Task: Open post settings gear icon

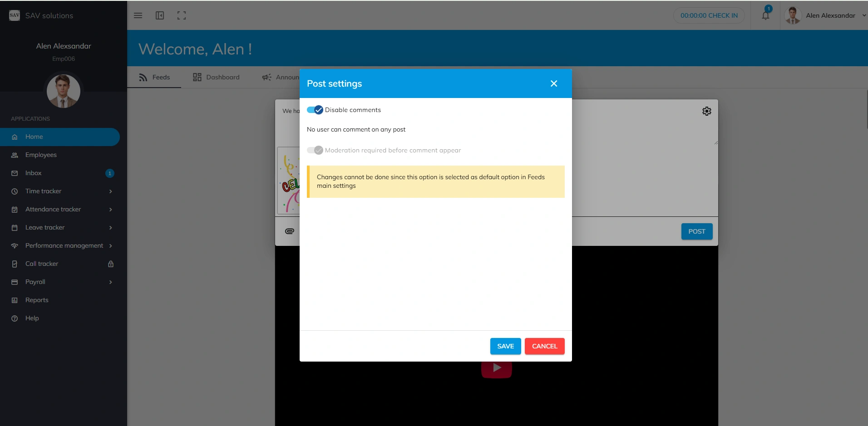Action: click(706, 111)
